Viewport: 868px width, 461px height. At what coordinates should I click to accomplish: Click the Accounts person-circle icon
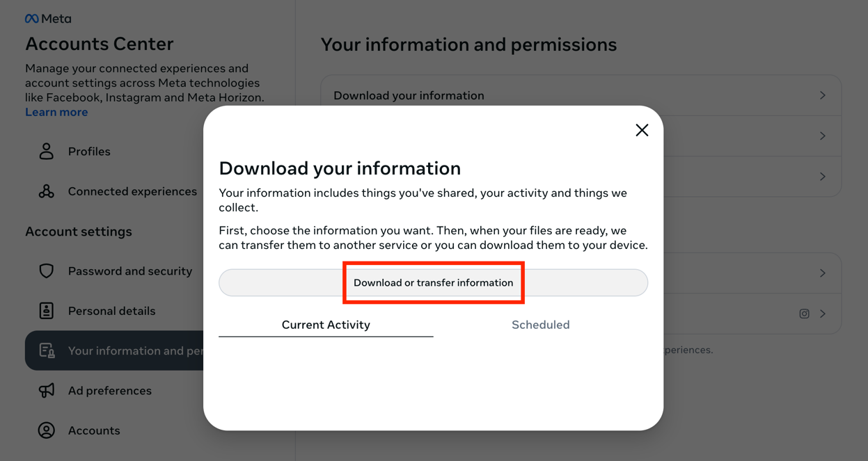47,430
